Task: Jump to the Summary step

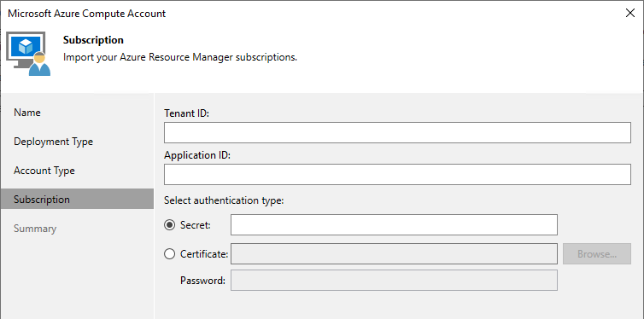Action: point(35,229)
